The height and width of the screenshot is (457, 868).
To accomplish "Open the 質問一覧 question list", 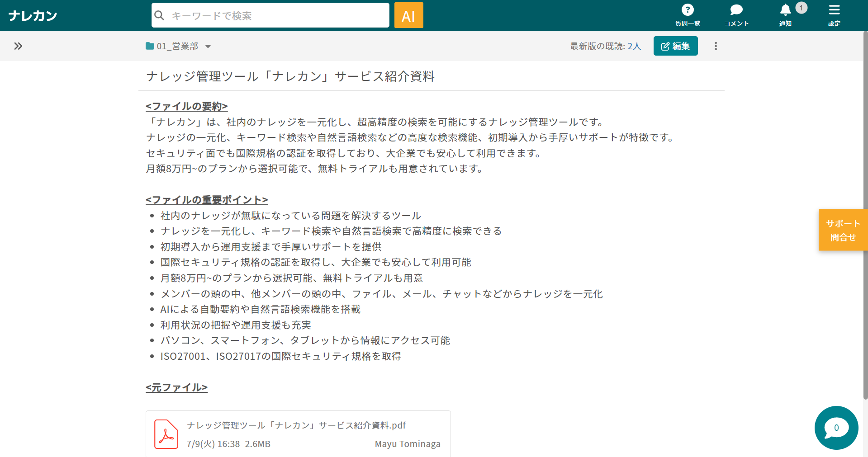I will click(x=688, y=15).
